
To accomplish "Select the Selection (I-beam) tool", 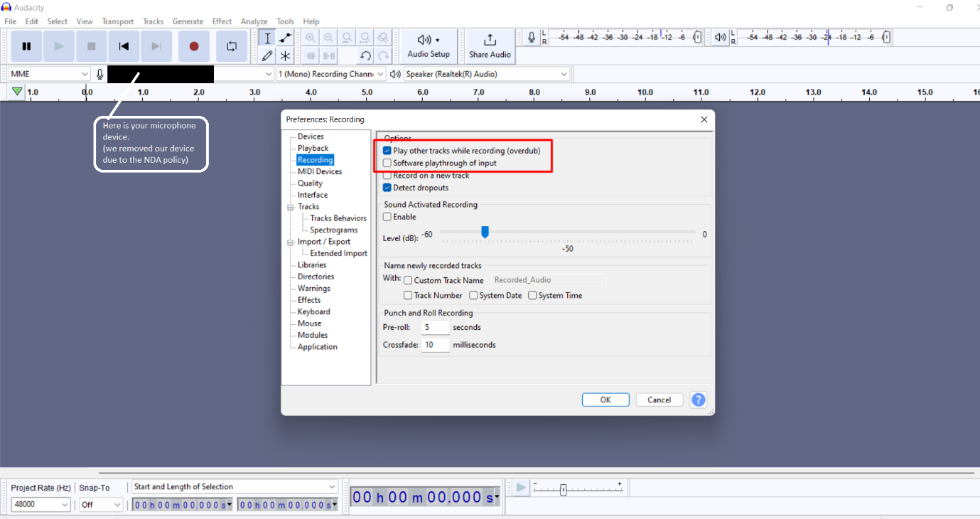I will 267,38.
